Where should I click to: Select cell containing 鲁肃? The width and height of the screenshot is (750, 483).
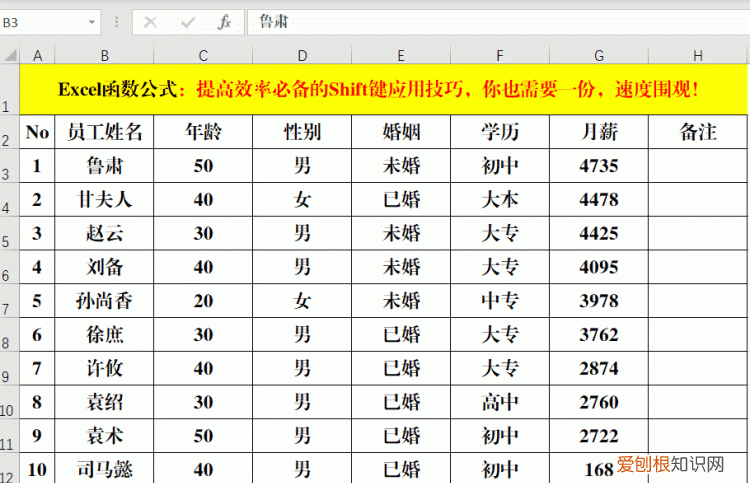pos(104,166)
